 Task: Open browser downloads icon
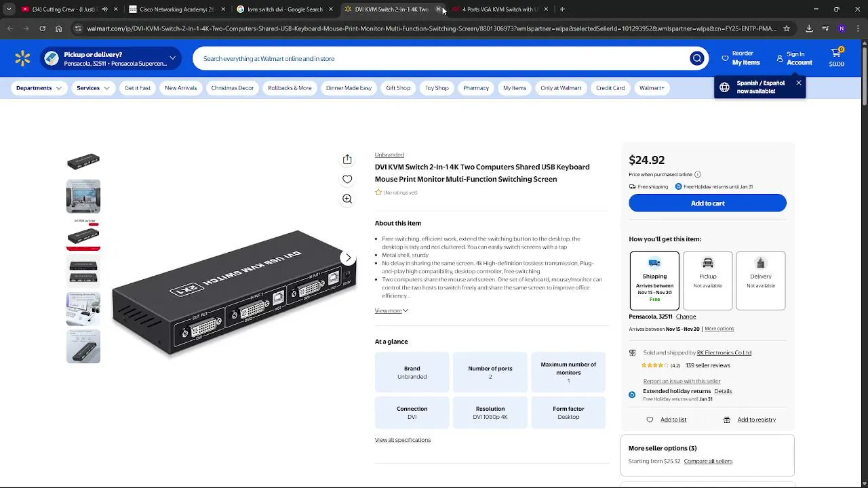[809, 28]
